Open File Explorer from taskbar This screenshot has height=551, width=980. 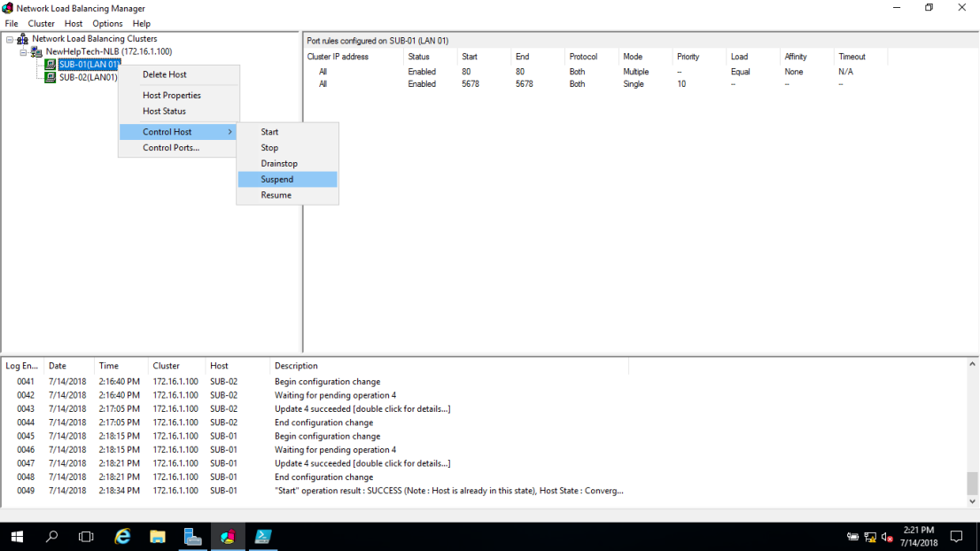tap(158, 537)
